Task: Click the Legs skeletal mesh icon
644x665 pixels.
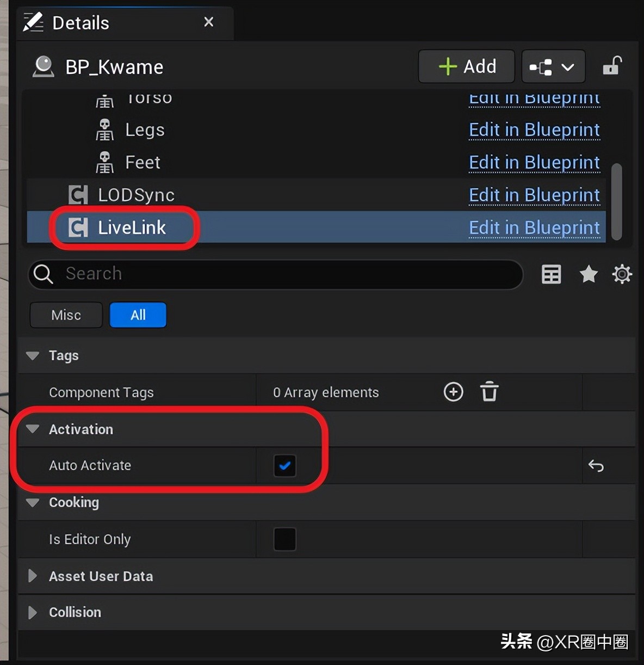Action: point(104,130)
